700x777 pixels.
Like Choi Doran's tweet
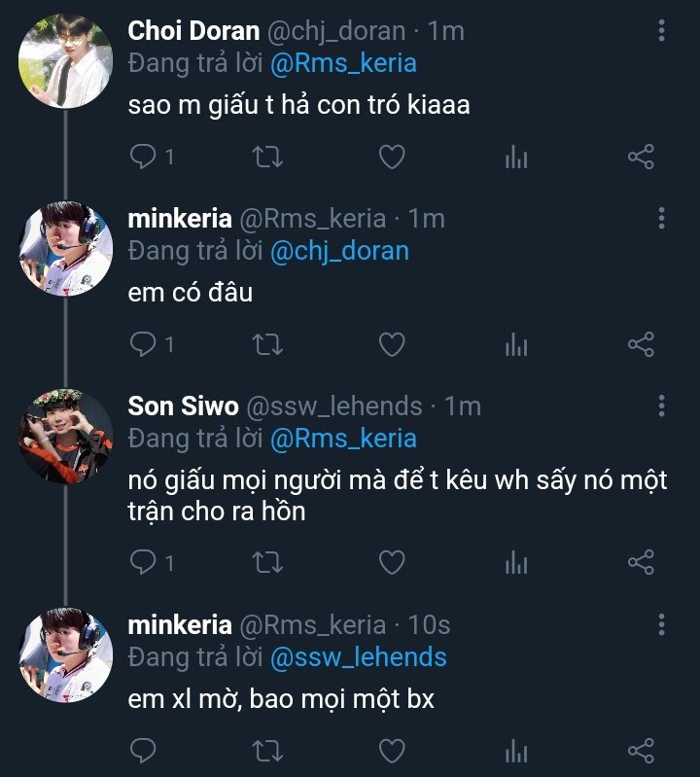(391, 157)
